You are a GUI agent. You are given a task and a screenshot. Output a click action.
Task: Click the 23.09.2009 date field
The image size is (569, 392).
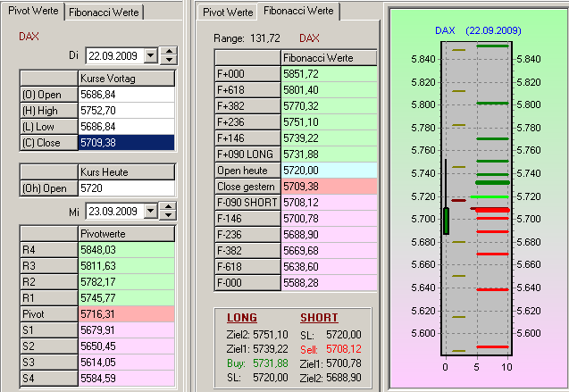pos(114,211)
